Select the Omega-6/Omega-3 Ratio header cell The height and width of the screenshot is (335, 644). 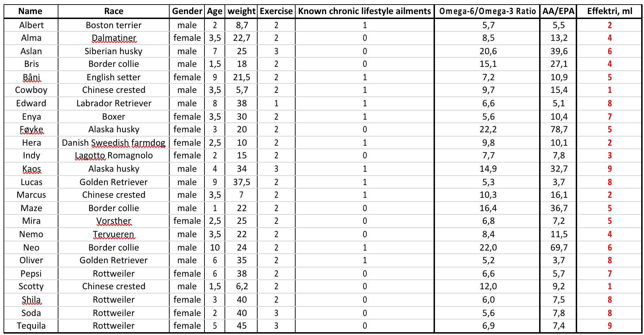(487, 11)
